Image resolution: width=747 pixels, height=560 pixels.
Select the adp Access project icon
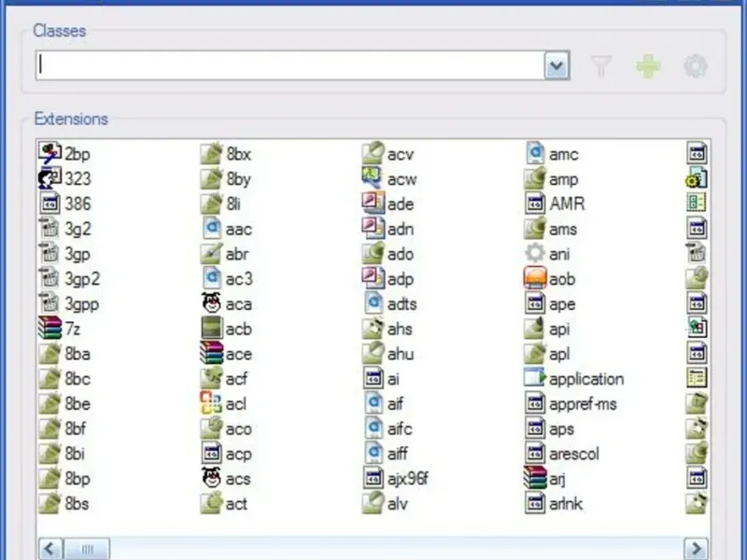(x=373, y=278)
